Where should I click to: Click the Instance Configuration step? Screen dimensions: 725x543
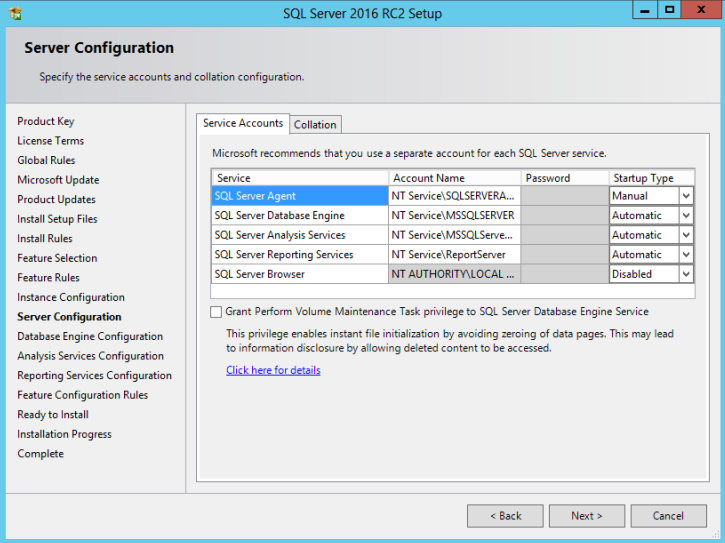(71, 297)
